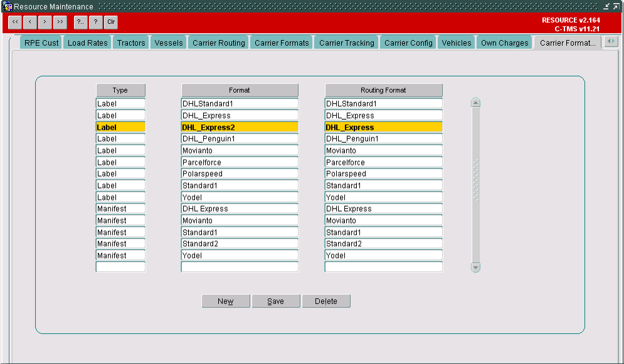Select the highlighted DHL_Express2 Format field
Image resolution: width=624 pixels, height=364 pixels.
tap(240, 127)
